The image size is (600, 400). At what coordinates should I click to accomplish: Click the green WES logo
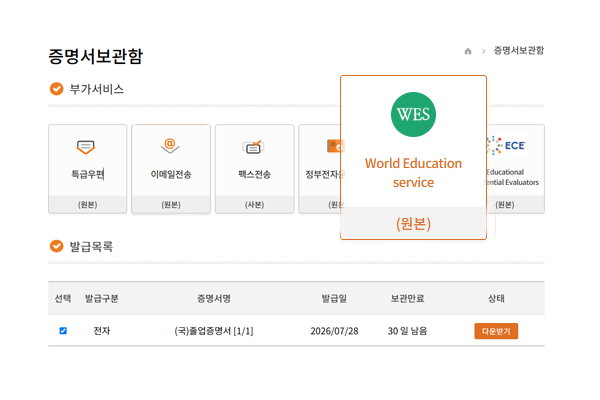(413, 114)
